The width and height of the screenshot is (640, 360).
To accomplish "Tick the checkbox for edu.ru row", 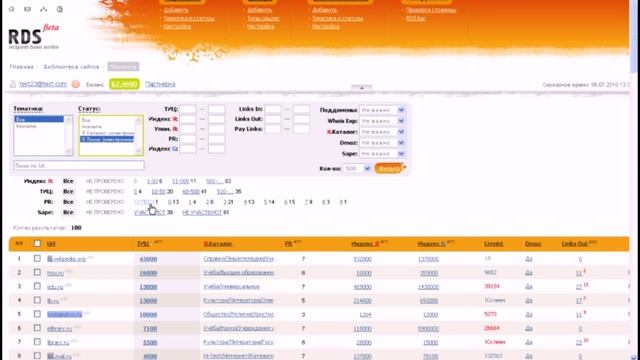I will (x=37, y=286).
